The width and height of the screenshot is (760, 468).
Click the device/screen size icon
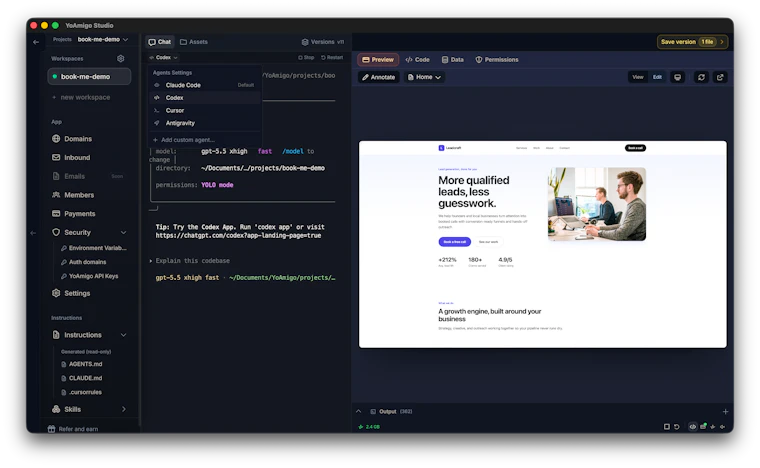678,77
